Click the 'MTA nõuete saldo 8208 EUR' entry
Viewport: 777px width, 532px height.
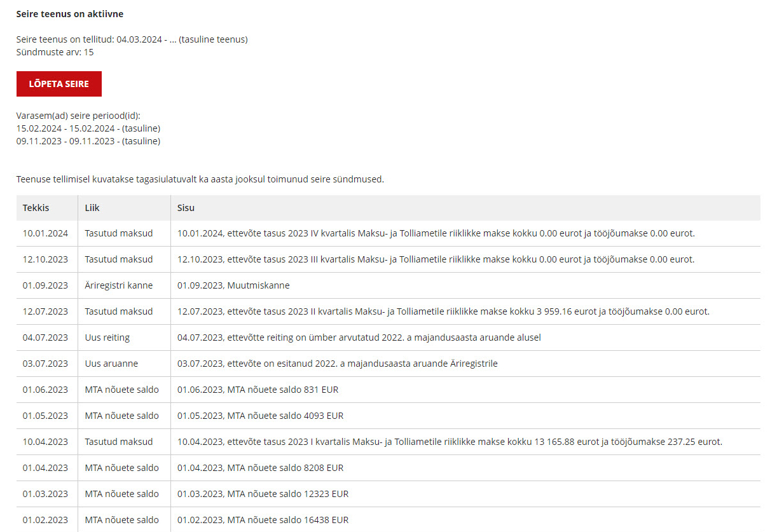260,468
